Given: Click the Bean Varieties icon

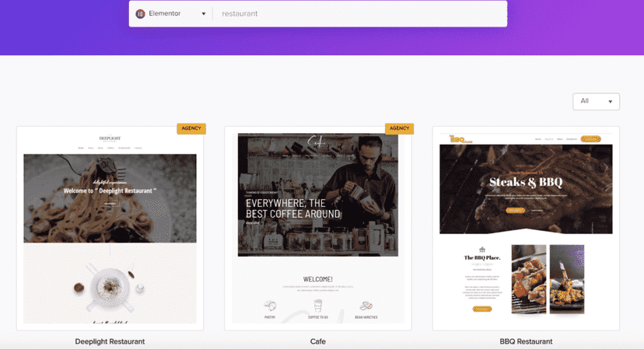Looking at the screenshot, I should [x=365, y=306].
